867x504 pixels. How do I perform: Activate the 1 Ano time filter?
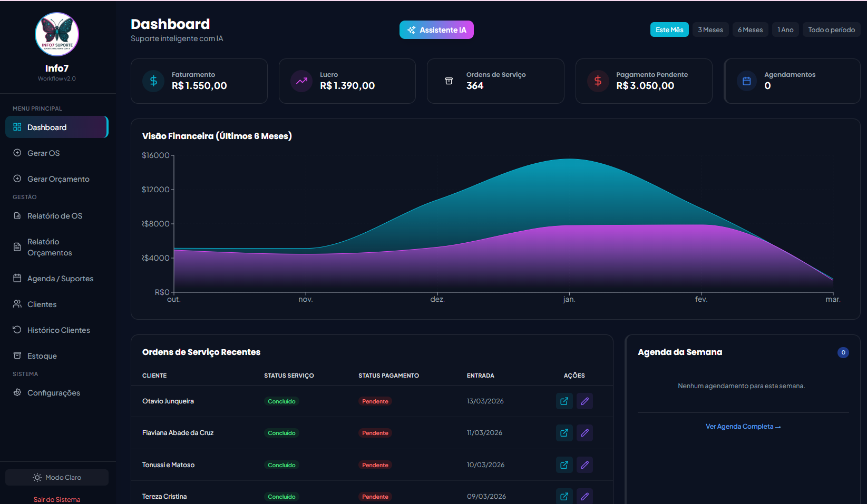pos(785,29)
